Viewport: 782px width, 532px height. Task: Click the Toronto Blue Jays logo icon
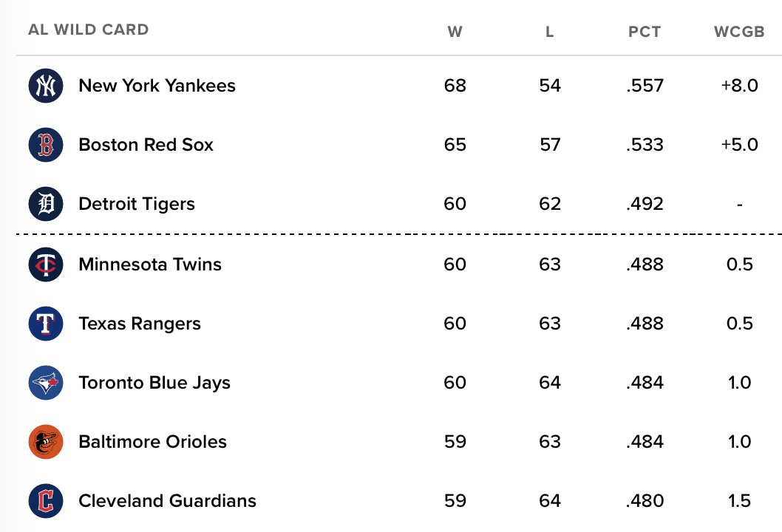pos(46,383)
